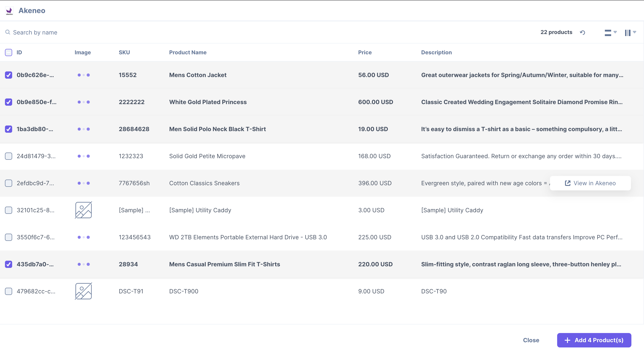Click the Description column header

point(436,52)
